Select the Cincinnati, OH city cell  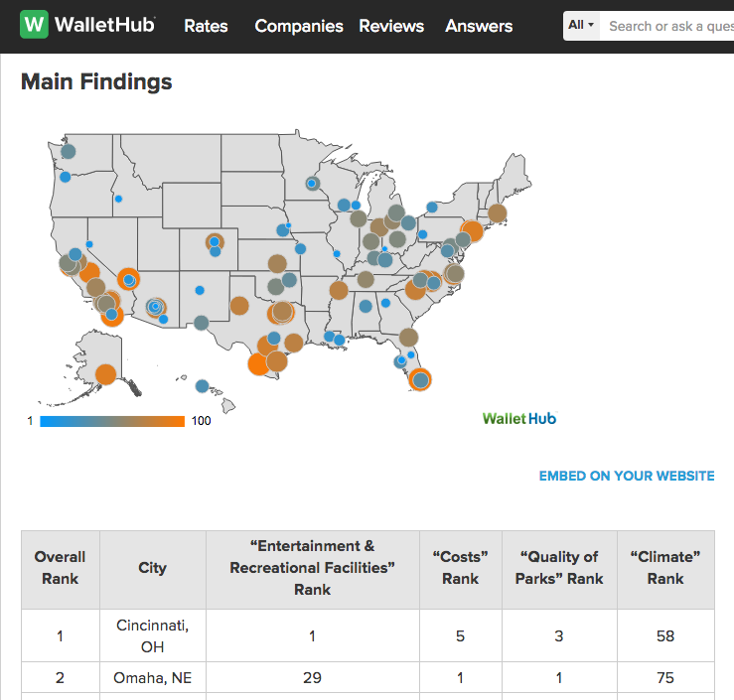pyautogui.click(x=153, y=635)
